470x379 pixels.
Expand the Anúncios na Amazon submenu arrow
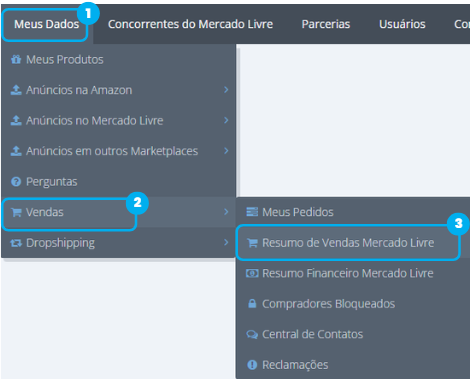pos(226,90)
